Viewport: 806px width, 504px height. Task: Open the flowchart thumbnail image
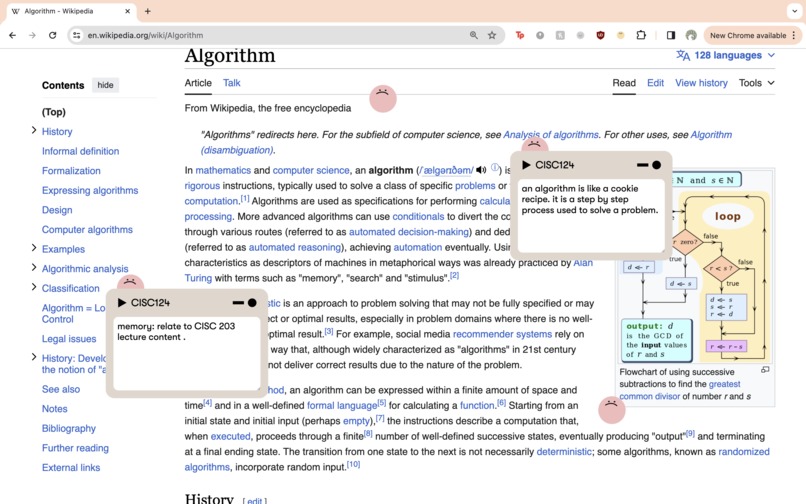[x=695, y=267]
